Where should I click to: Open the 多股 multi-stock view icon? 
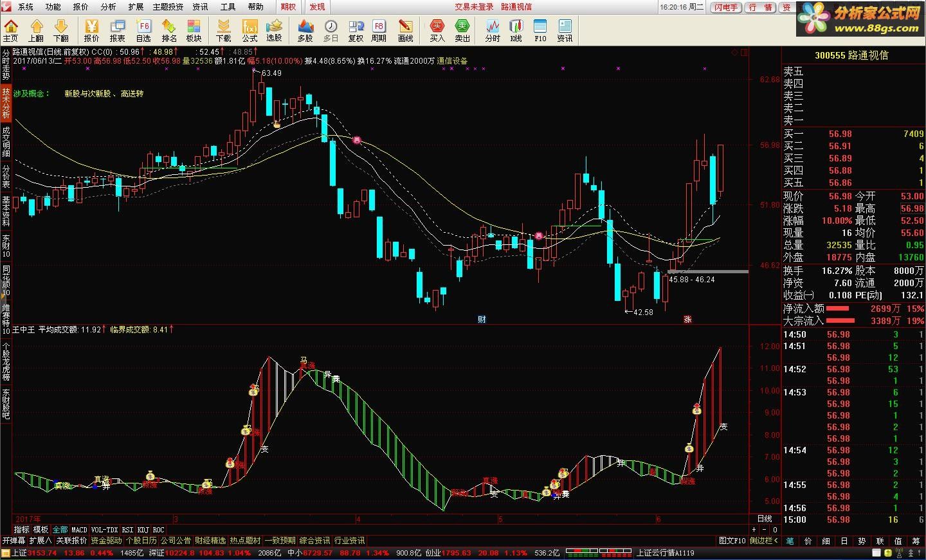(305, 30)
